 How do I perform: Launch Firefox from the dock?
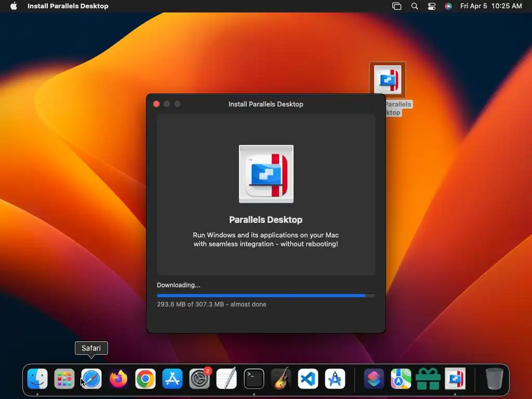[x=118, y=378]
